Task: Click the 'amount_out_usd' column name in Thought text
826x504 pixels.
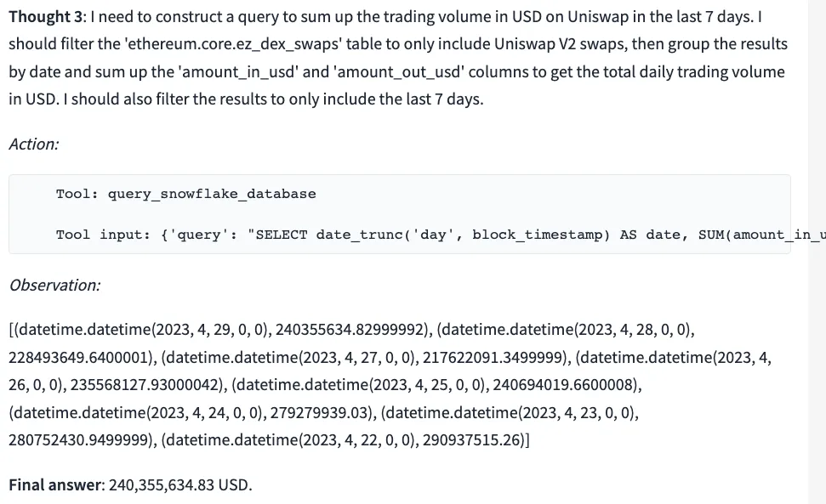Action: coord(399,71)
